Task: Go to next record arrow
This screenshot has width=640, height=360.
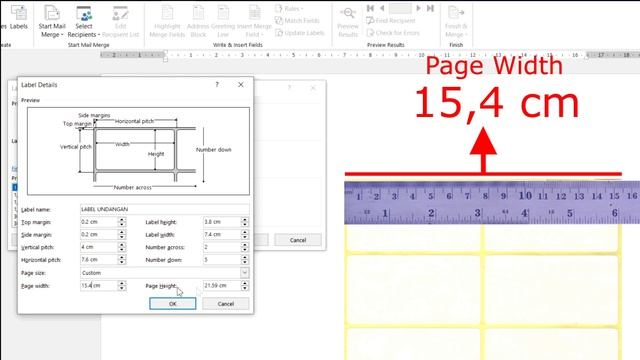Action: (418, 8)
